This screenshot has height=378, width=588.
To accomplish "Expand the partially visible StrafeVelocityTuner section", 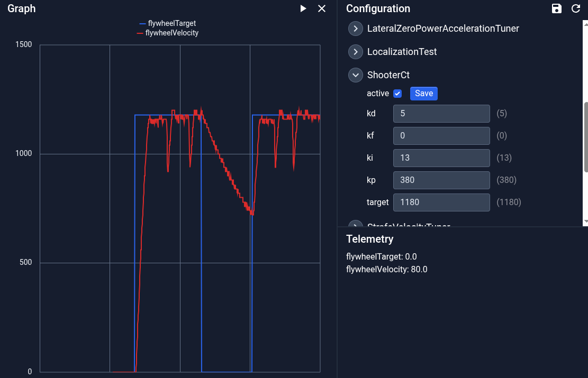I will [x=356, y=224].
